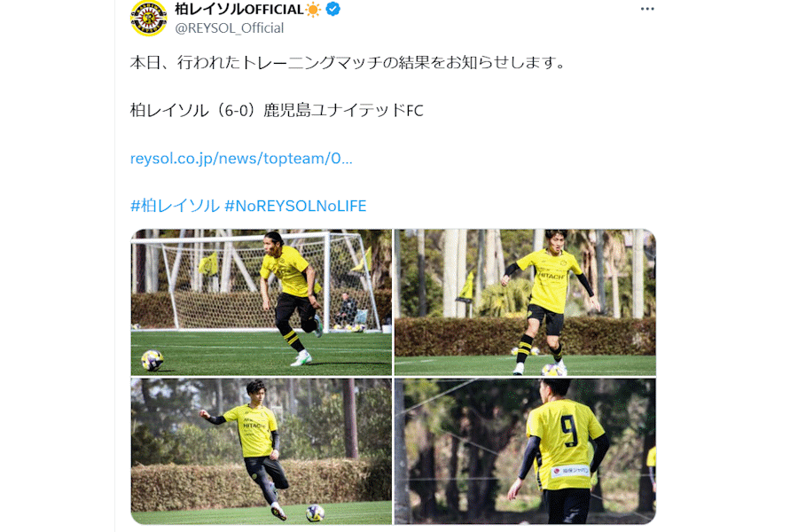Click the Kashiwa Reysol profile avatar
The image size is (798, 532).
(149, 18)
